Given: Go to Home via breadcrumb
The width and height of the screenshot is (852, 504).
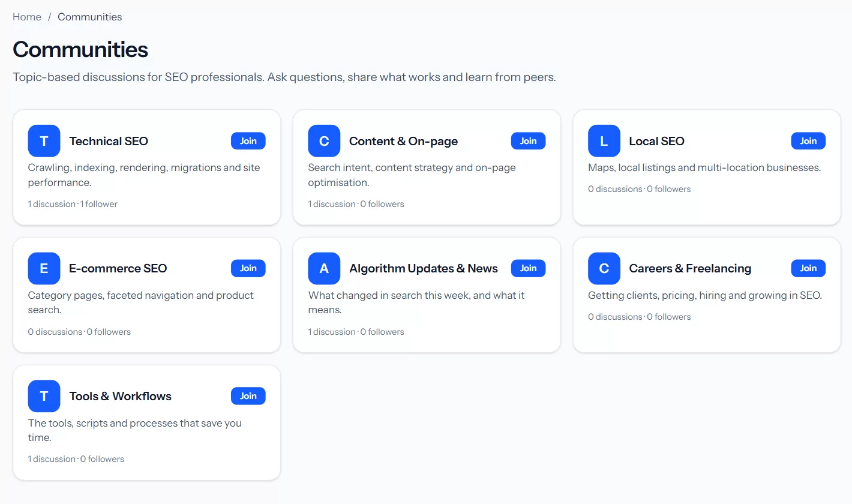Looking at the screenshot, I should click(x=27, y=17).
